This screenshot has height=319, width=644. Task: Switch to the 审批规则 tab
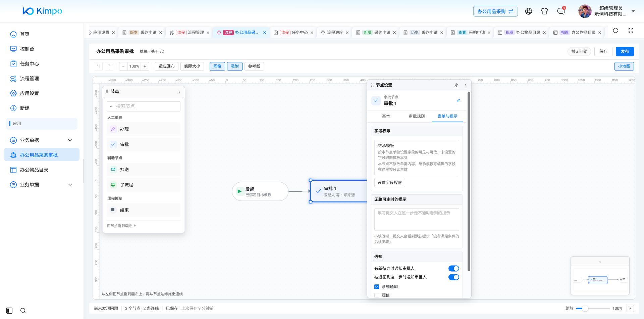(x=417, y=116)
